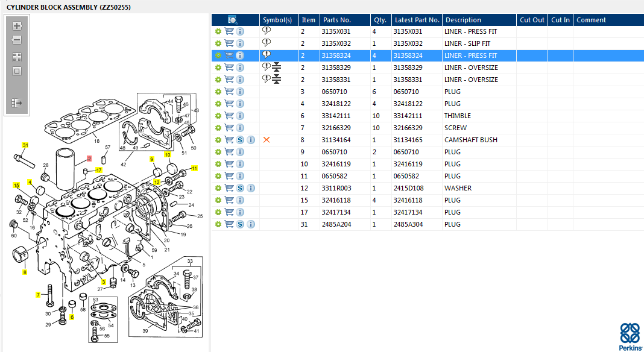This screenshot has width=644, height=352.
Task: Click the four-squares grid view icon
Action: click(x=17, y=57)
